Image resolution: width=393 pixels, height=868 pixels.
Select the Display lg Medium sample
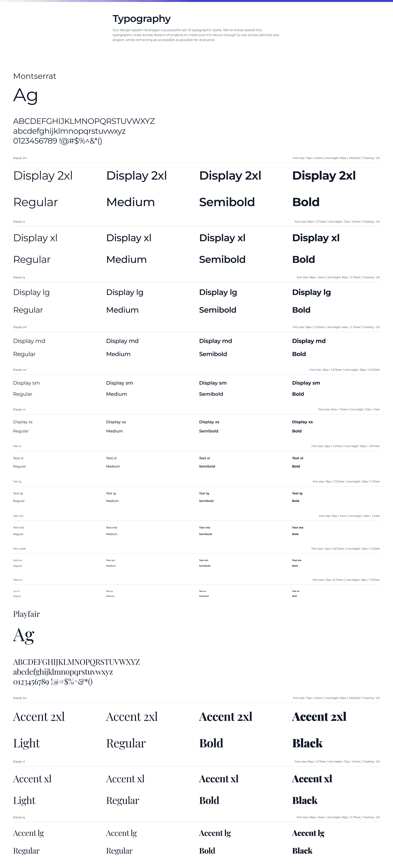click(x=125, y=301)
